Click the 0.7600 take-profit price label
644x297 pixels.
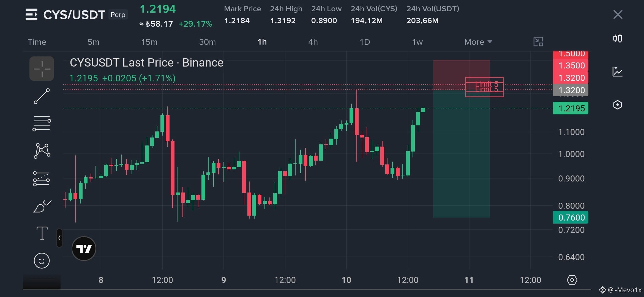point(571,218)
